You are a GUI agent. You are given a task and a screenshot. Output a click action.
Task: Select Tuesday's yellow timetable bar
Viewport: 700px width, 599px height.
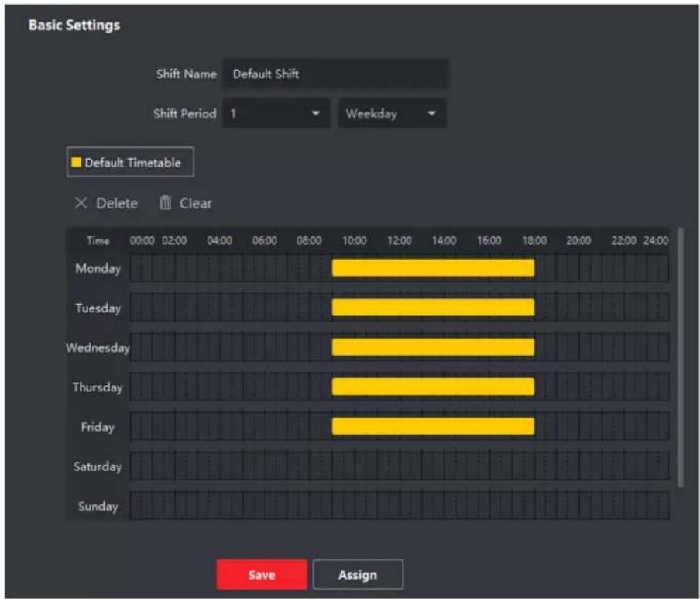433,308
